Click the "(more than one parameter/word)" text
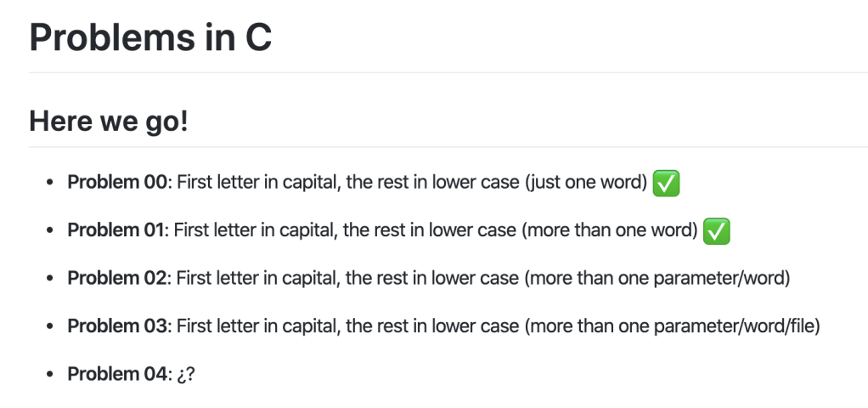868x408 pixels. (657, 278)
